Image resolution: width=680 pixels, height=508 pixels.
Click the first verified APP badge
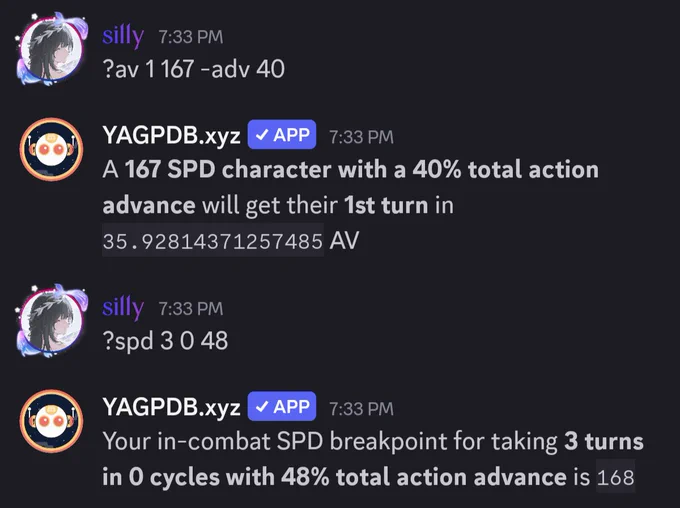[282, 134]
